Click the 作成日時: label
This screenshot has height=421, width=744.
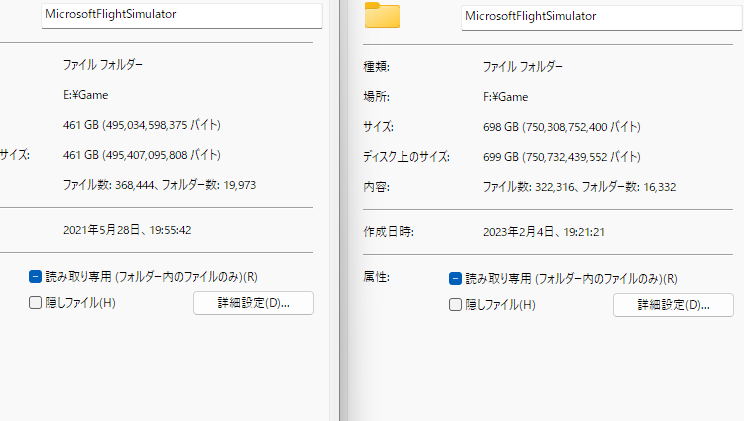[x=388, y=232]
